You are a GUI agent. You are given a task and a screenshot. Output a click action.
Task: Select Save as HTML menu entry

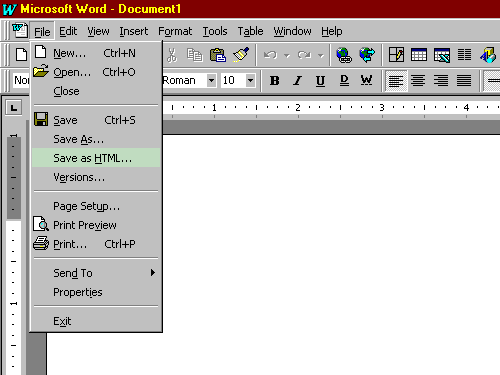(x=96, y=158)
